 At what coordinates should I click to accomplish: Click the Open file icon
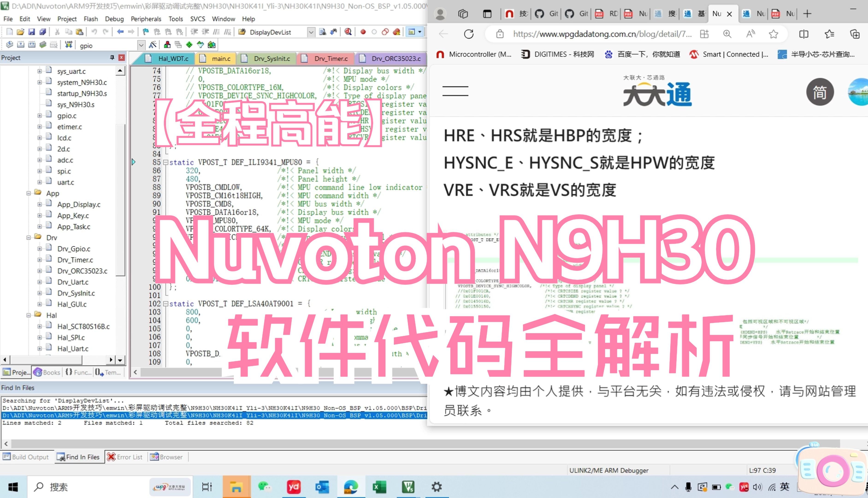point(21,32)
